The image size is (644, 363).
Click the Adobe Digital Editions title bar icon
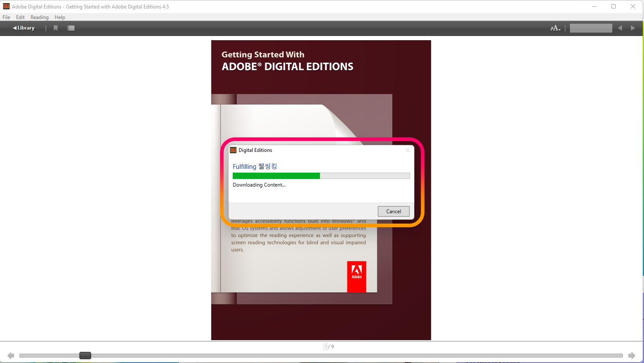(6, 6)
